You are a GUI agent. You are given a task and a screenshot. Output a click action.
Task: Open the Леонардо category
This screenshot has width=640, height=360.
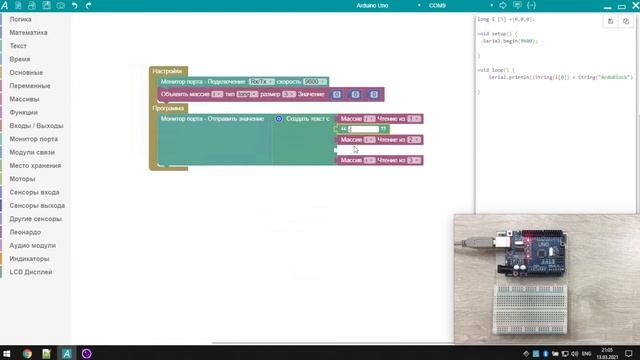click(x=25, y=232)
